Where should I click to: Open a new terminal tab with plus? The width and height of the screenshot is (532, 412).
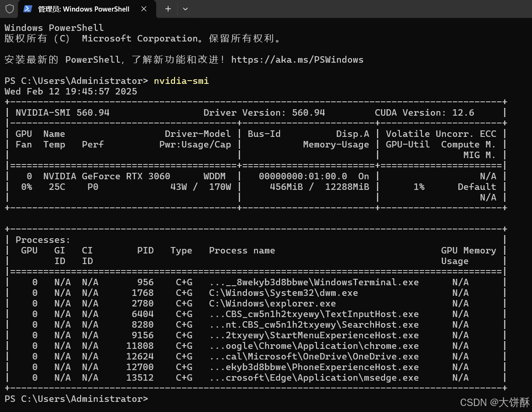[168, 9]
